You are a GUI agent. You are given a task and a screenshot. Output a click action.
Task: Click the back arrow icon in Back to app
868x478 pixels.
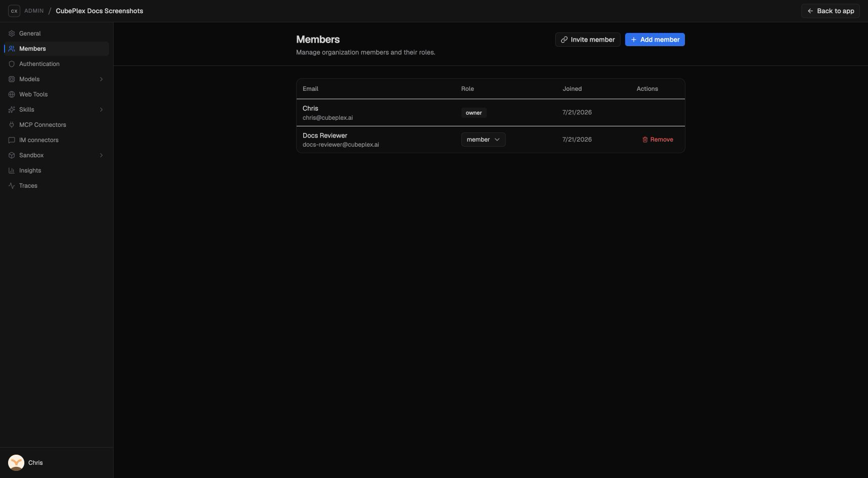click(810, 11)
